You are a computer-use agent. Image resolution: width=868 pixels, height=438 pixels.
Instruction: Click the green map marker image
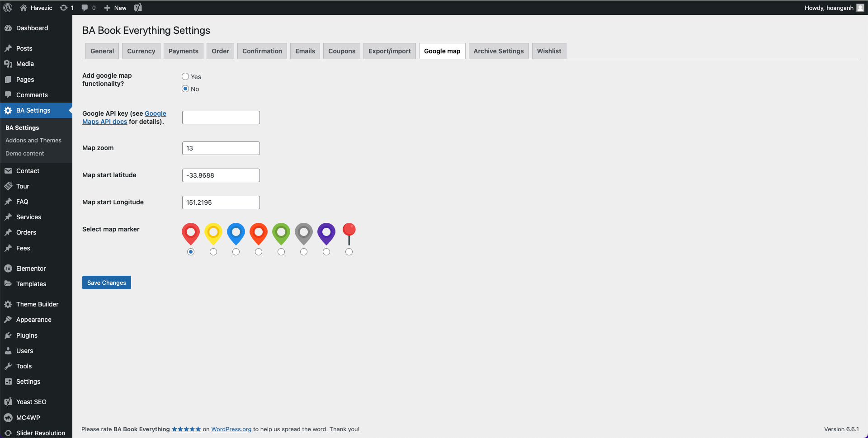(x=281, y=234)
